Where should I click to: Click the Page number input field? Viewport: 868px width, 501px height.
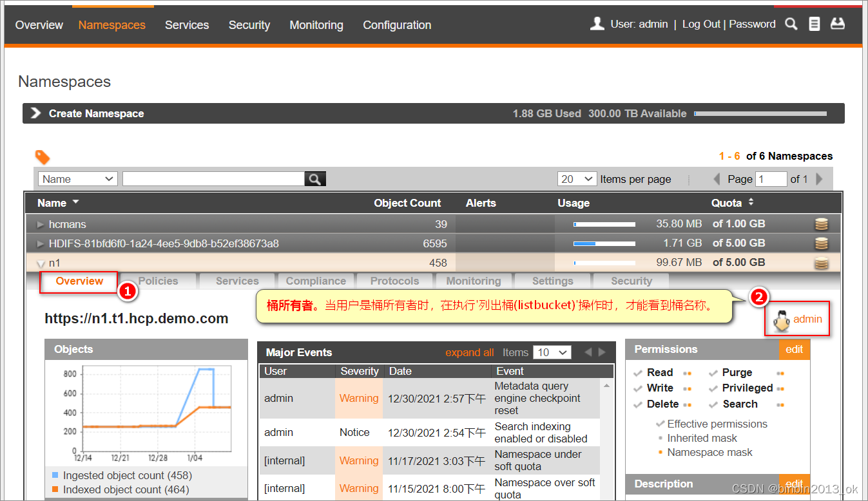point(771,178)
